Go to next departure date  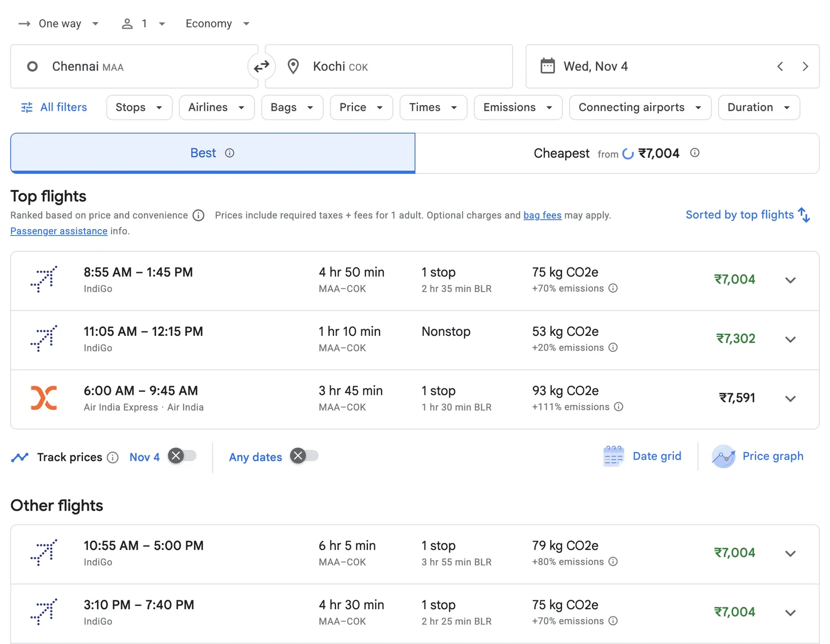click(805, 66)
